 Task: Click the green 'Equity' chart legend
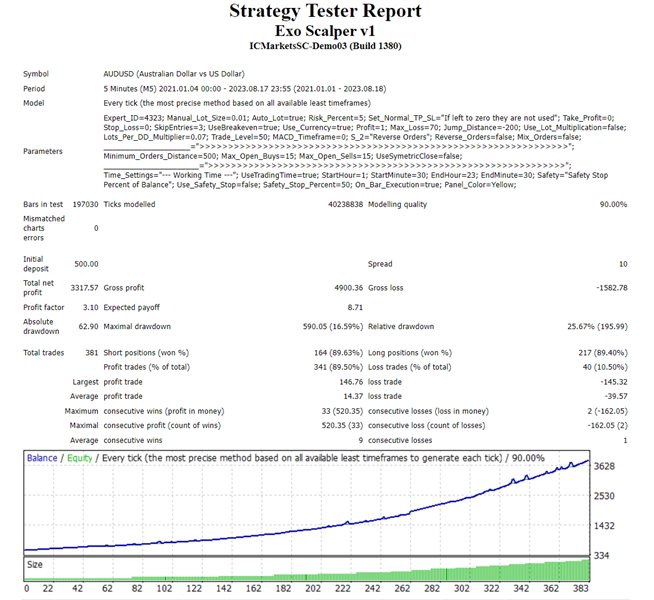[79, 458]
